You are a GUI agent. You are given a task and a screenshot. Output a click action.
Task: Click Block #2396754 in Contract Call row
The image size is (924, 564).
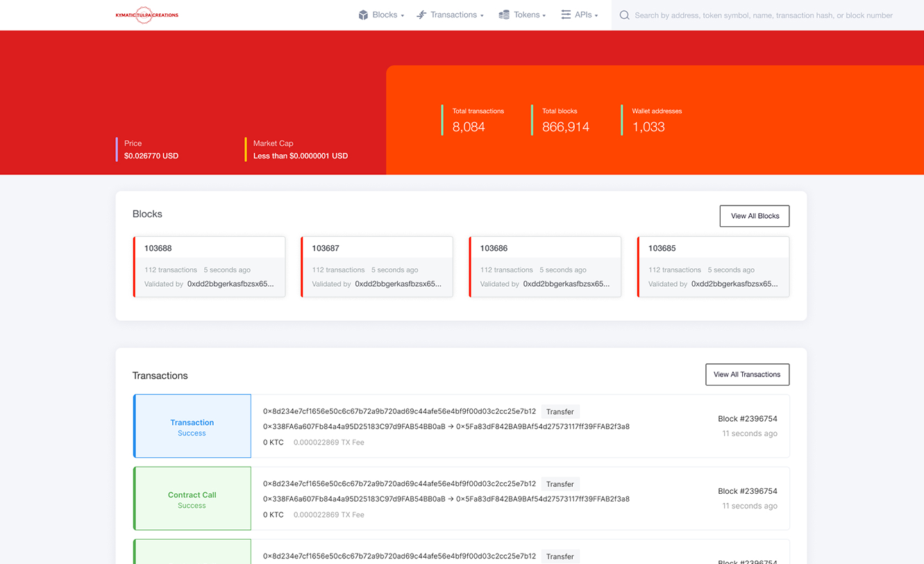coord(748,491)
